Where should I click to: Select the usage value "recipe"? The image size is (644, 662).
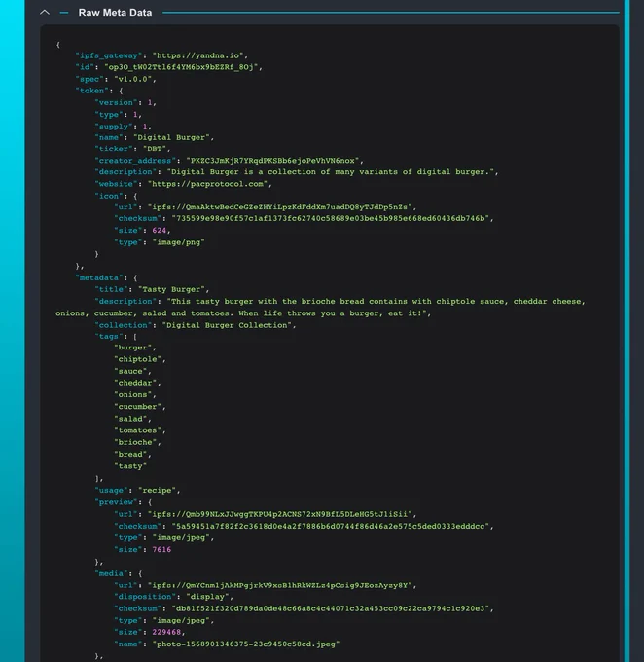tap(157, 490)
